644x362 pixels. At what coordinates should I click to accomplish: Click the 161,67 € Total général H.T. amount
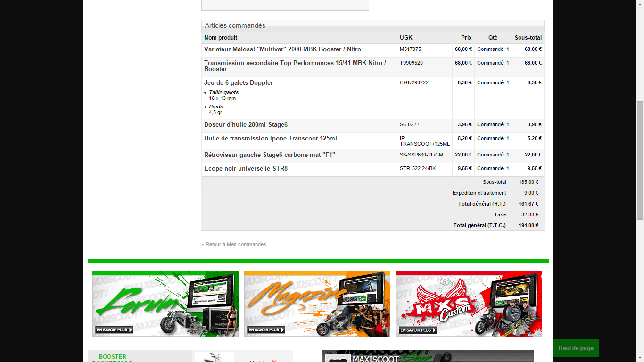coord(528,204)
